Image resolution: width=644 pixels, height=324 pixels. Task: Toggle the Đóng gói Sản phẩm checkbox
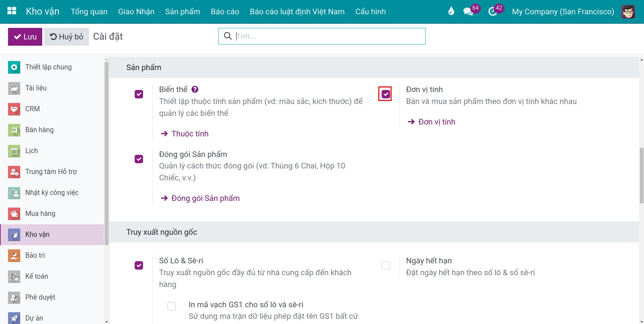[x=139, y=159]
